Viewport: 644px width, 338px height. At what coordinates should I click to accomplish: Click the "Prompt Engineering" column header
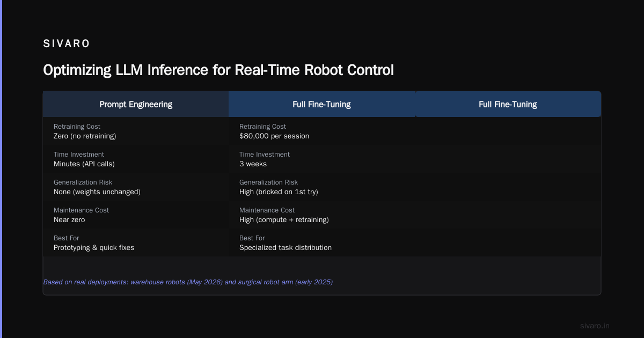[136, 104]
